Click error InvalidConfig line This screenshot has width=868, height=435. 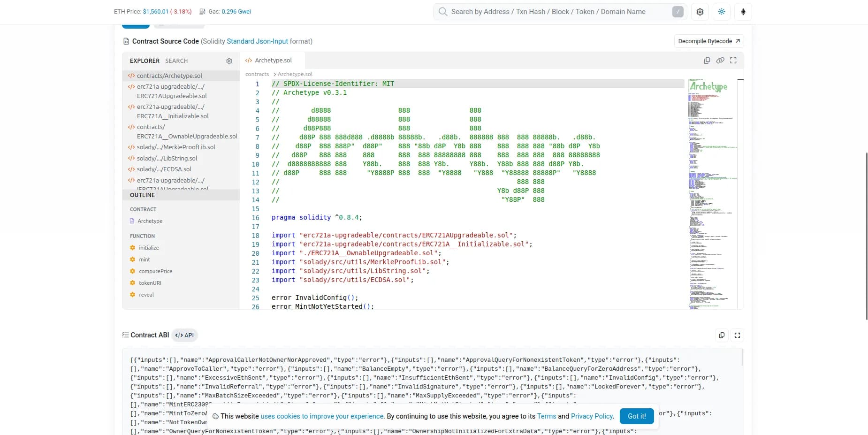click(315, 298)
